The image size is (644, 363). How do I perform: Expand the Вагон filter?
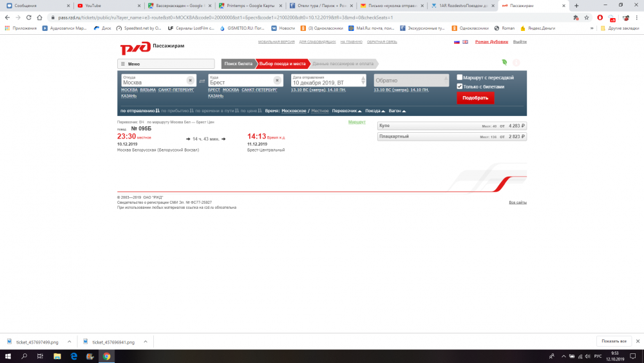(397, 111)
